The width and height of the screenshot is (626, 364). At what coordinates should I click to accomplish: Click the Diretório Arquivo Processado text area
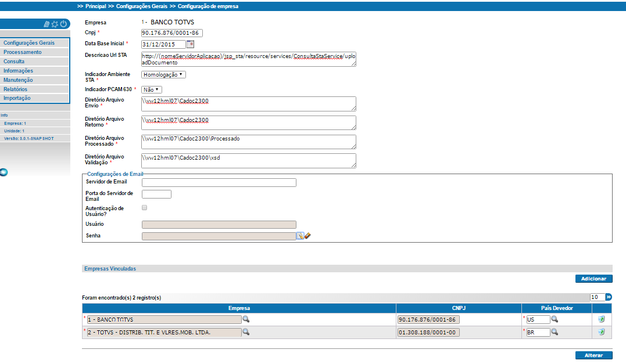tap(249, 142)
